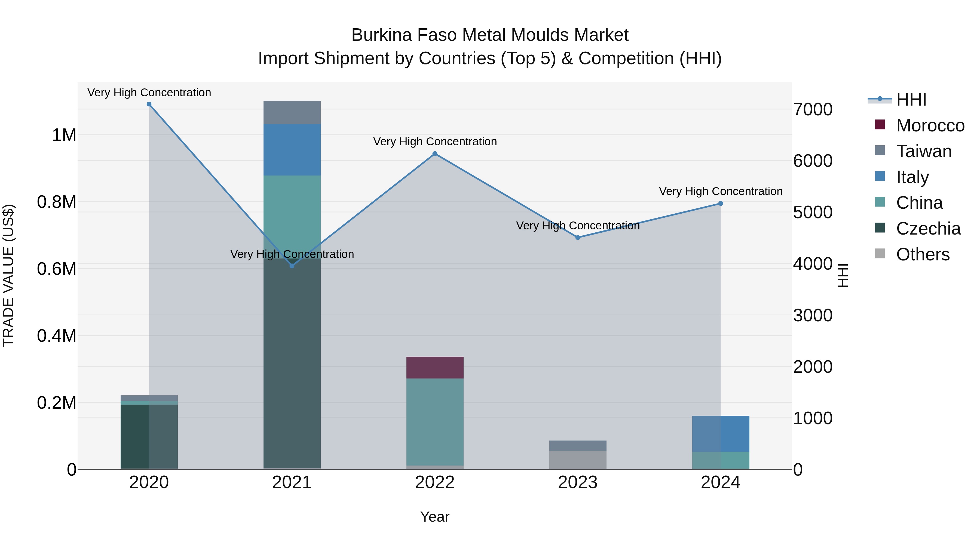Click the 2022 x-axis label
Viewport: 980px width, 551px height.
[x=435, y=482]
